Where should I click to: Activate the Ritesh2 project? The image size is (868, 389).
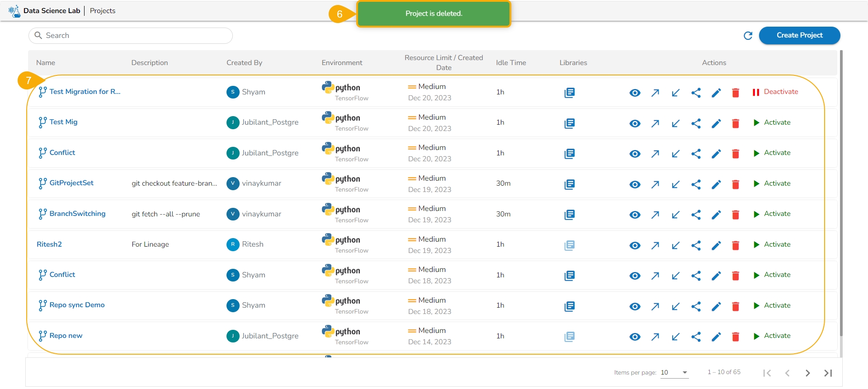pos(772,244)
